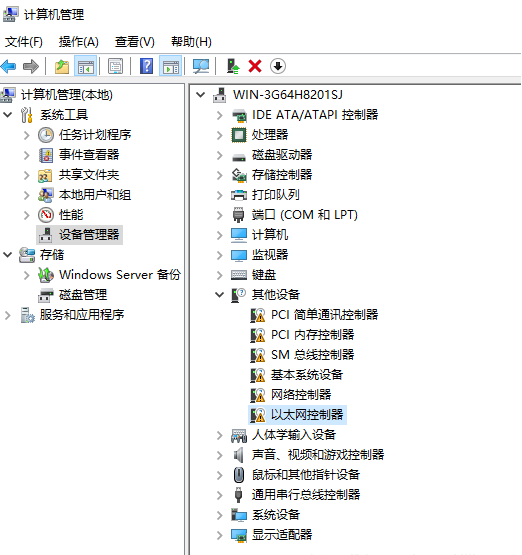Click the Update driver toolbar icon
Viewport: 522px width, 555px height.
(x=233, y=66)
